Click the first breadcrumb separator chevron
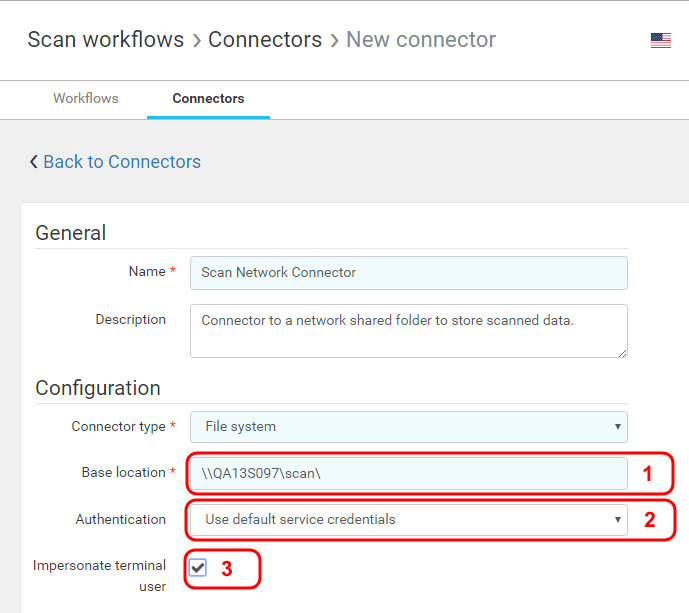689x613 pixels. tap(197, 40)
